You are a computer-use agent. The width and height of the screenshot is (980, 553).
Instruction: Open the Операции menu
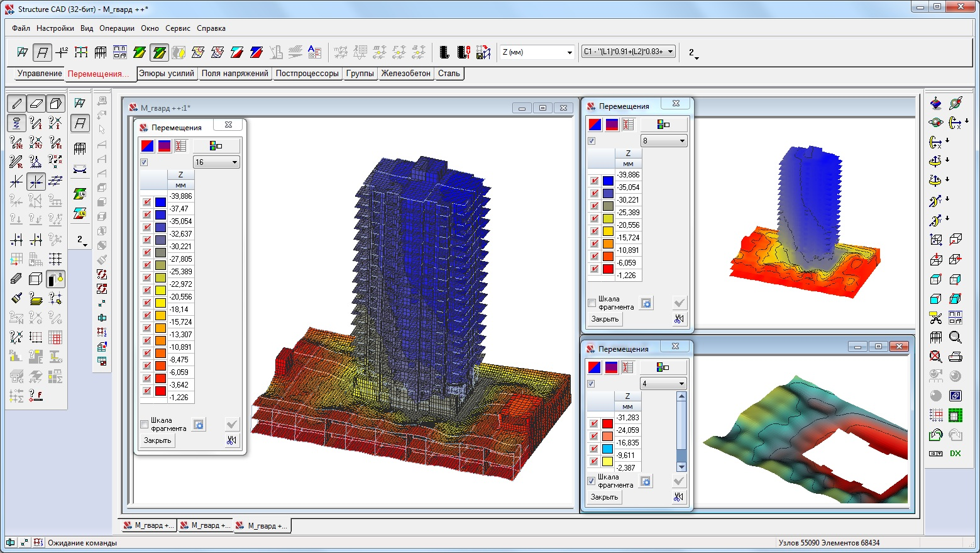116,28
